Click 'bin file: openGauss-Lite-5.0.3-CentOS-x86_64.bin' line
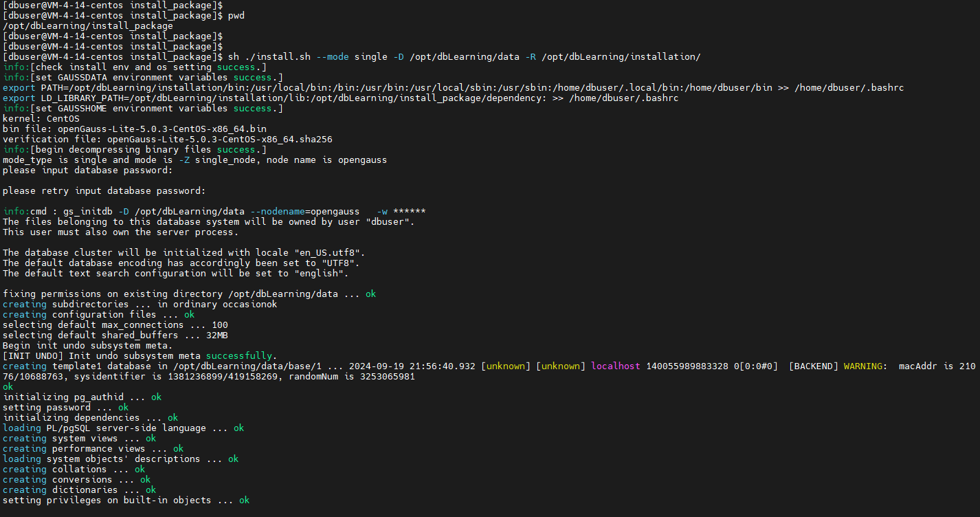This screenshot has height=517, width=980. [x=135, y=129]
